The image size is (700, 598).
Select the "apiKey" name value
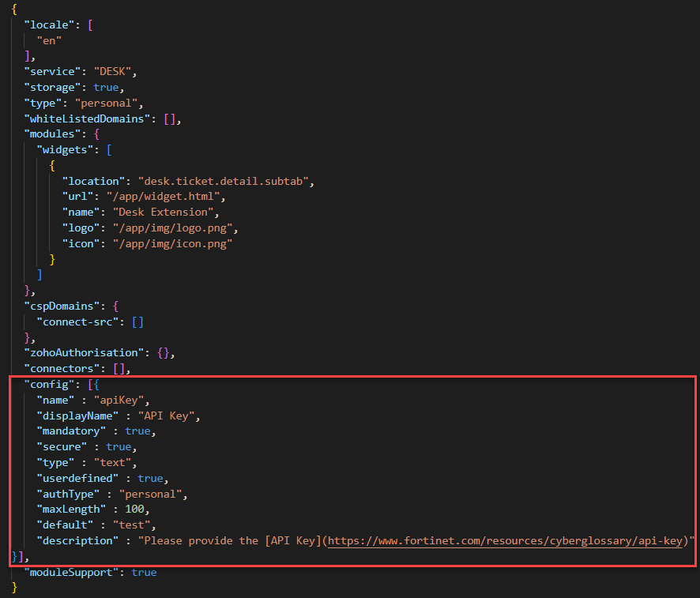tap(119, 400)
